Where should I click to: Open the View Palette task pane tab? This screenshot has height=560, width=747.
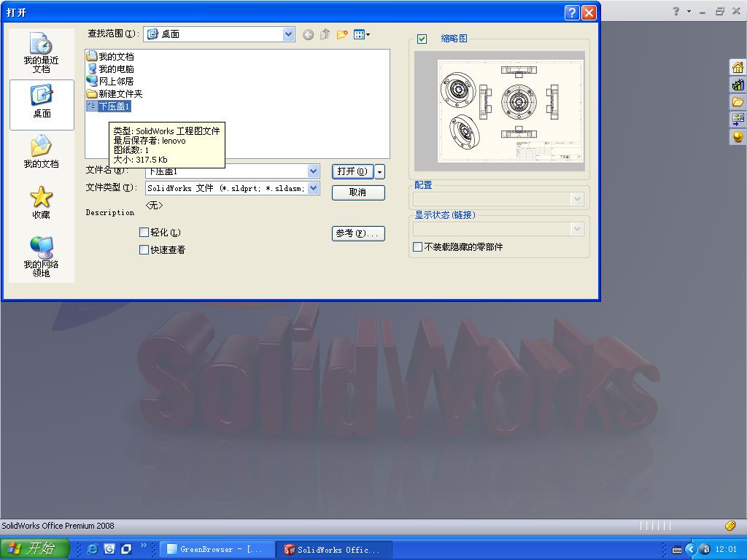tap(738, 119)
